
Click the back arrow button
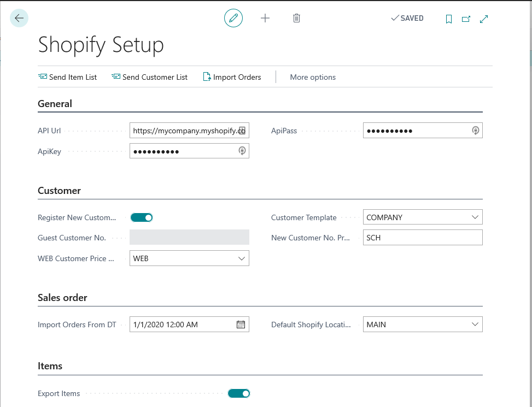click(x=19, y=18)
